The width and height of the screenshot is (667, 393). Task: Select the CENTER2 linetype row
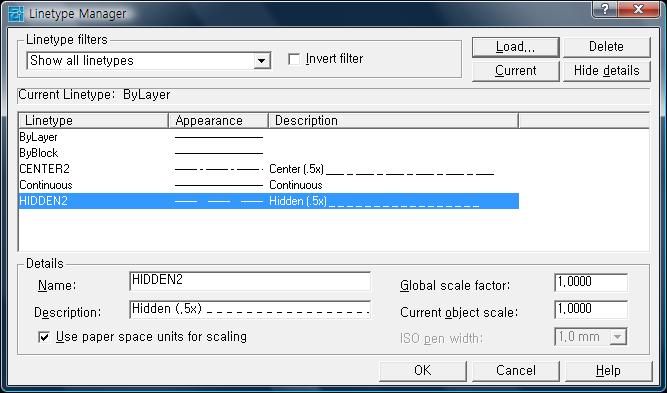click(x=269, y=169)
